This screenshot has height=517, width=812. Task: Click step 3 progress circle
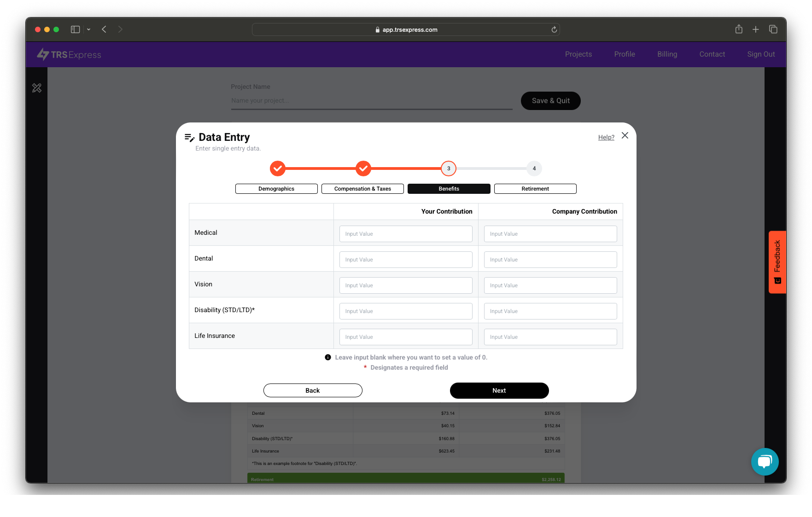[449, 168]
